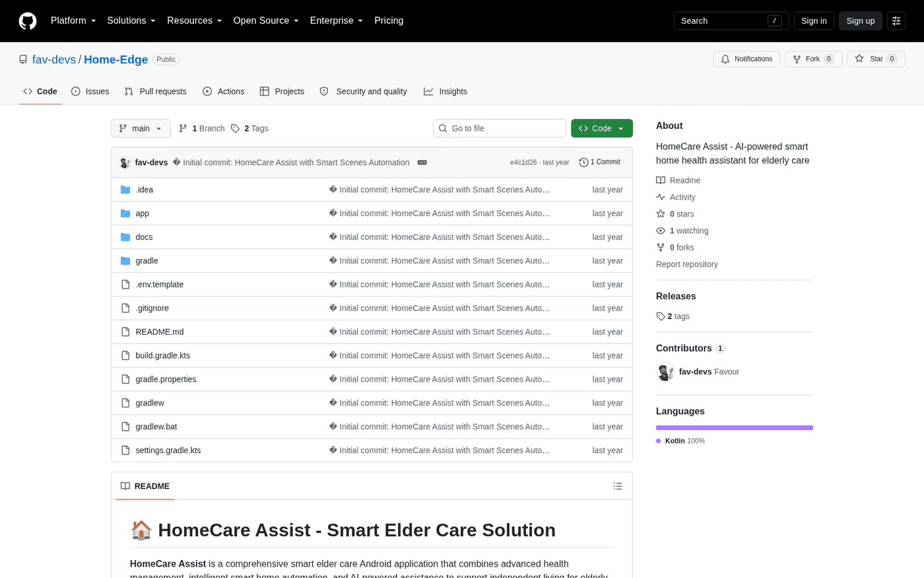The width and height of the screenshot is (924, 578).
Task: Expand the Enterprise menu
Action: click(x=337, y=21)
